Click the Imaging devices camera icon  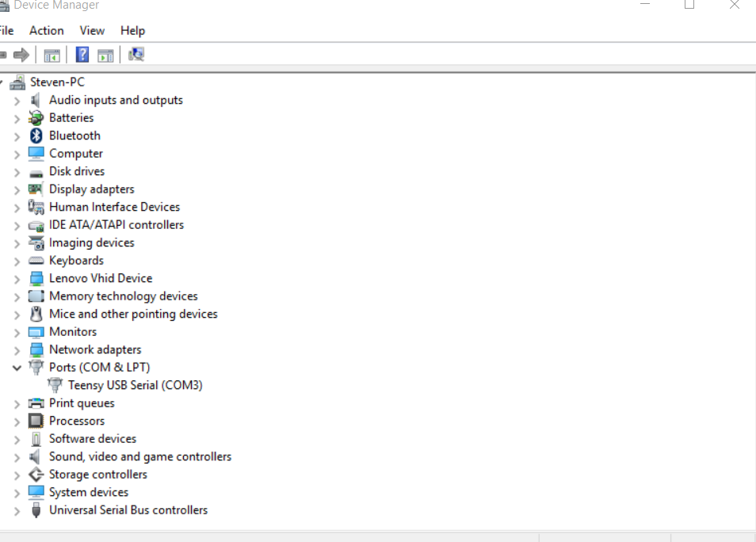[x=36, y=243]
